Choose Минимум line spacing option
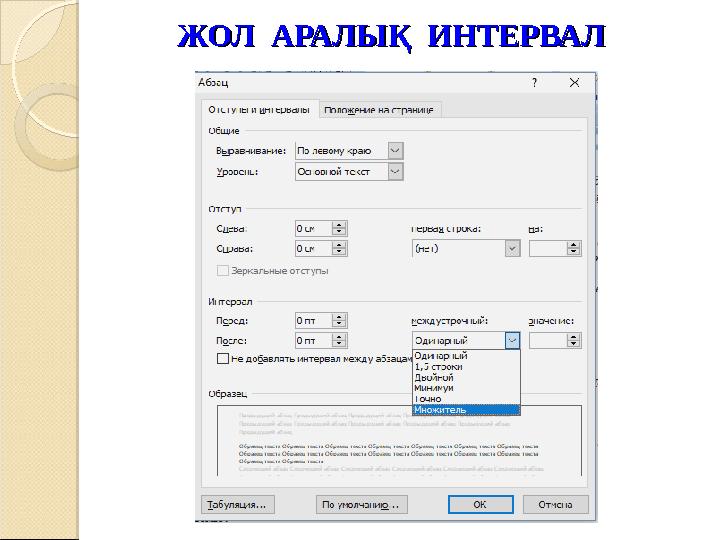This screenshot has width=720, height=540. click(x=466, y=388)
